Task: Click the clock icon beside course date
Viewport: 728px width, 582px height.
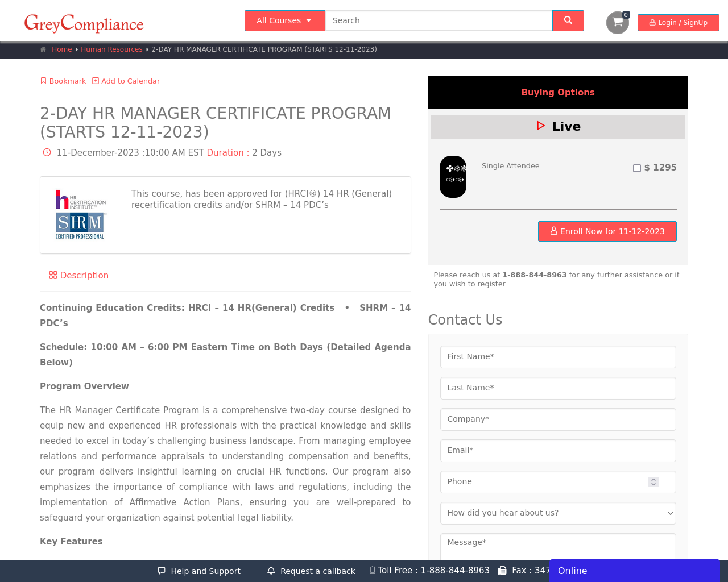Action: (47, 152)
